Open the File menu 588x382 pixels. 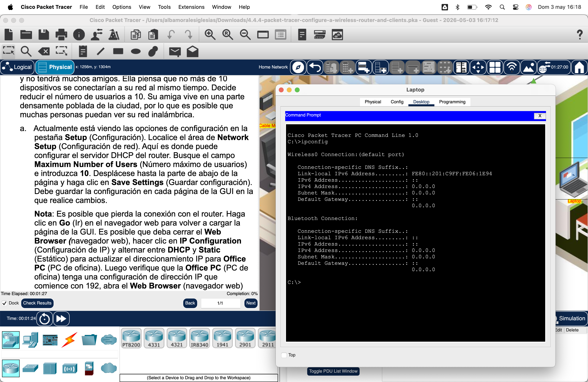[x=84, y=7]
